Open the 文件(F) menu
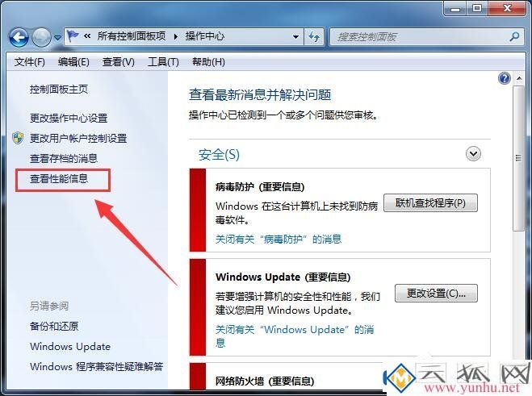 click(30, 62)
